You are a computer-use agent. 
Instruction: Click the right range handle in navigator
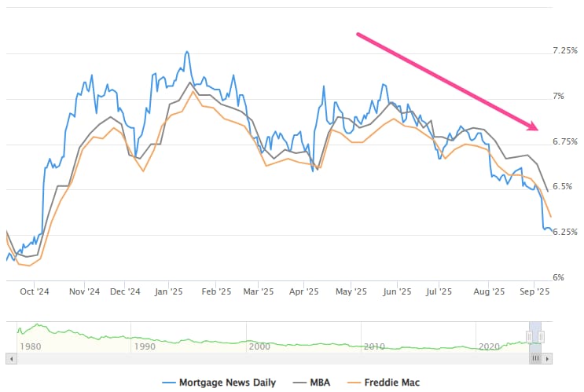pyautogui.click(x=542, y=337)
